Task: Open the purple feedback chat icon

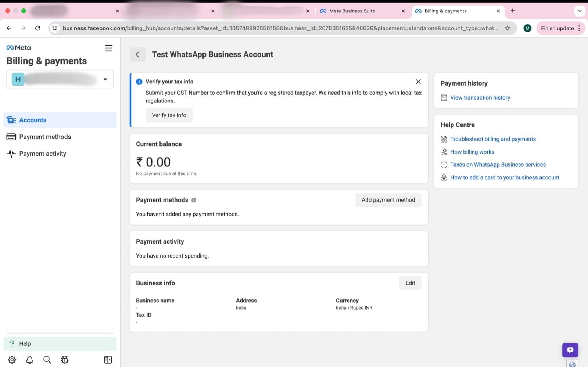Action: pyautogui.click(x=570, y=350)
